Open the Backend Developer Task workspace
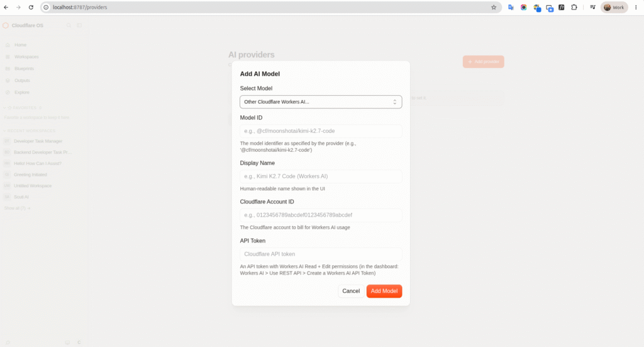 pyautogui.click(x=43, y=152)
